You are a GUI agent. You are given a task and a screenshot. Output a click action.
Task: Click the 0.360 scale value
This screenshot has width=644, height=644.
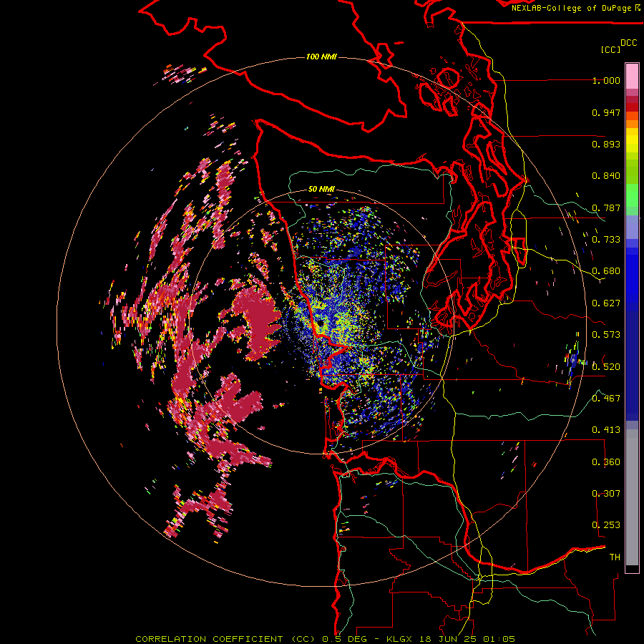[x=606, y=462]
